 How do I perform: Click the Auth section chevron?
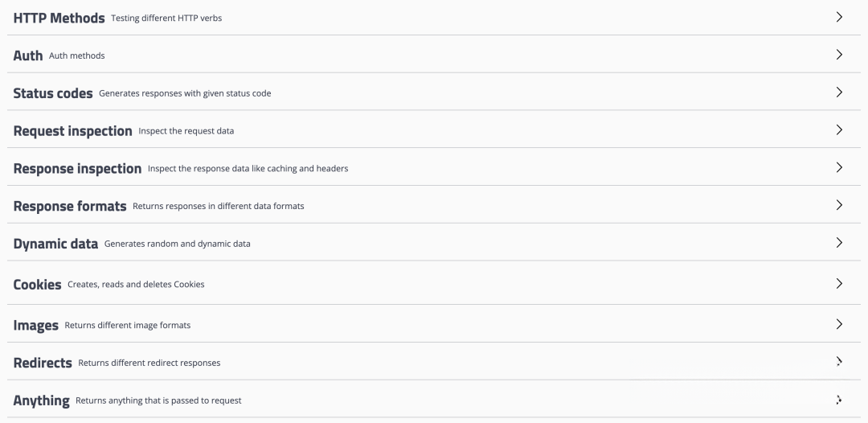tap(839, 55)
